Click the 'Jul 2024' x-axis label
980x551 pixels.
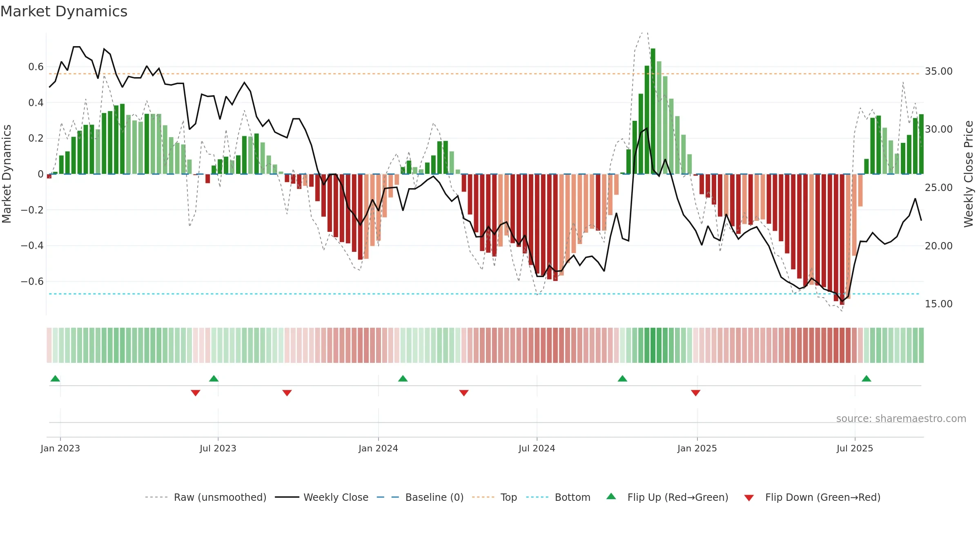click(537, 449)
